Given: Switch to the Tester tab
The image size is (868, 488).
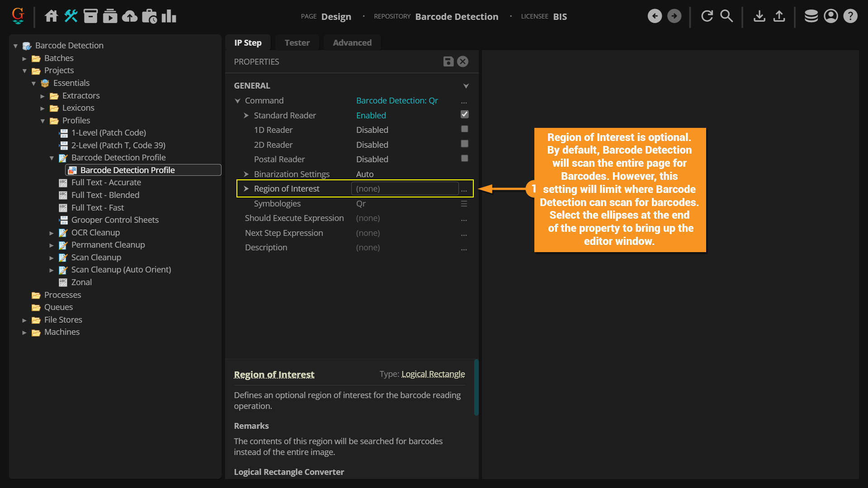Looking at the screenshot, I should [297, 42].
